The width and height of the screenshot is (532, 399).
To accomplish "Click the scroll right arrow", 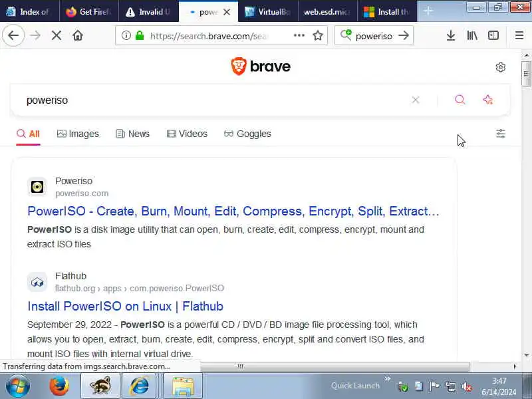I will 515,366.
